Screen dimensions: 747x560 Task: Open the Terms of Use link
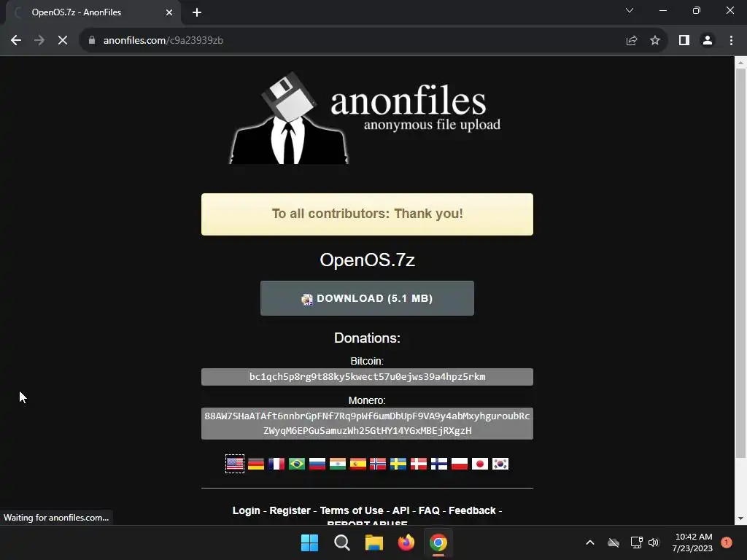coord(351,510)
